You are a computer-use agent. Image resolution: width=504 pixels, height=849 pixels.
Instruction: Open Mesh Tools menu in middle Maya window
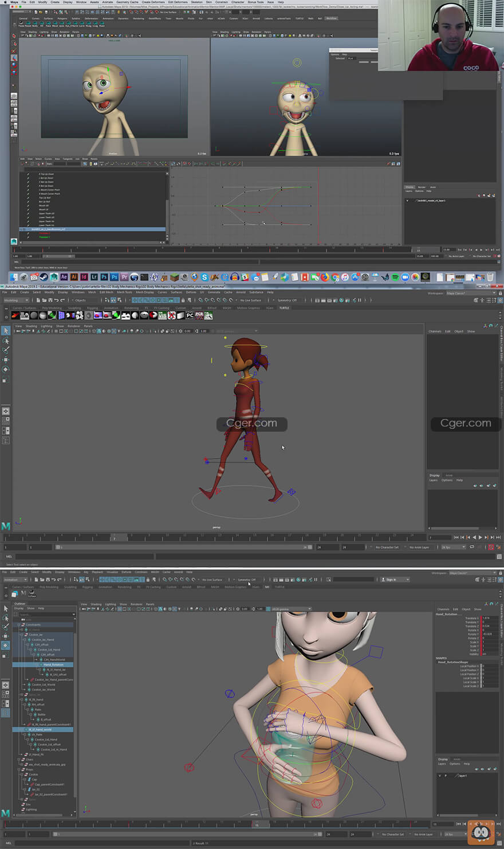tap(124, 292)
